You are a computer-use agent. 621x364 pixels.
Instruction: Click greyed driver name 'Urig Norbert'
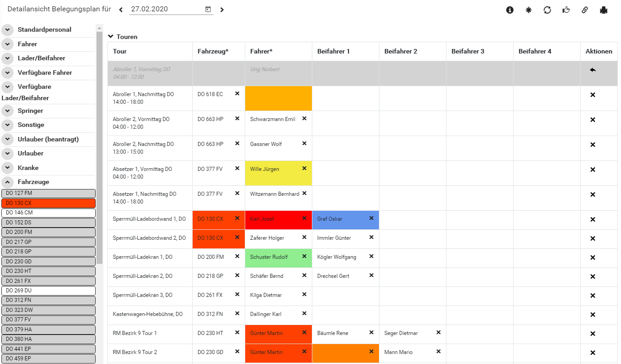click(x=265, y=69)
